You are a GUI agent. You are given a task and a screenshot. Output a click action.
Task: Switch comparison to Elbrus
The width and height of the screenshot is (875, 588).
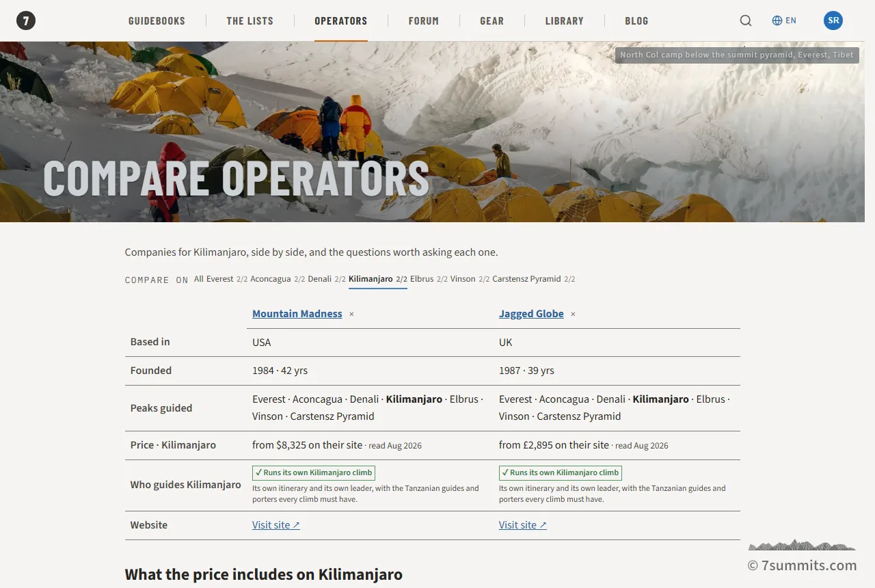pos(429,279)
